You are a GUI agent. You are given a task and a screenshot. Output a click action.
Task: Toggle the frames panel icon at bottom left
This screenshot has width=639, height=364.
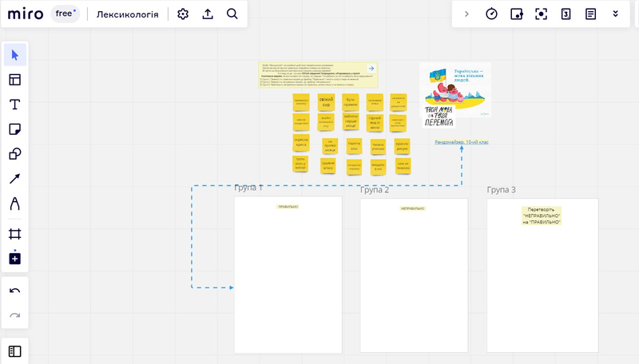(15, 351)
